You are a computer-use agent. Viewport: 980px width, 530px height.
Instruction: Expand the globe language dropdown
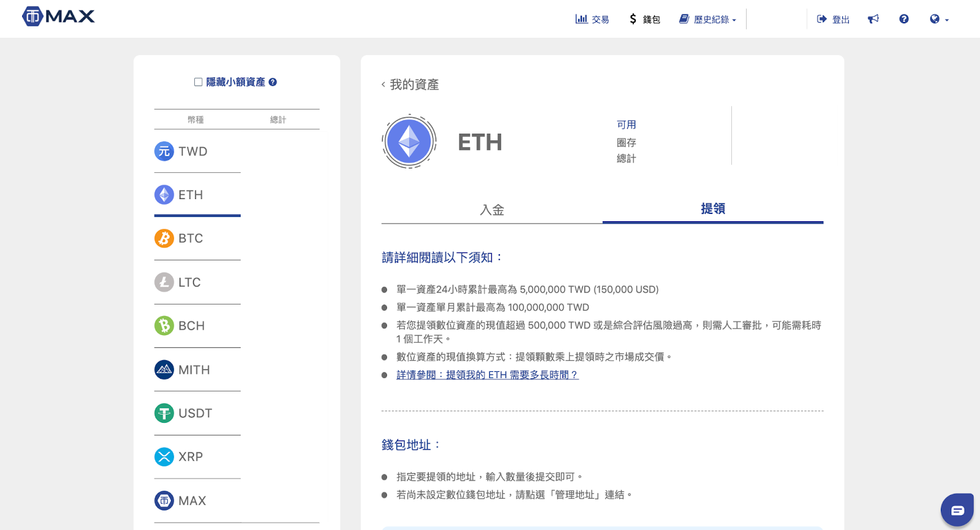click(x=939, y=19)
